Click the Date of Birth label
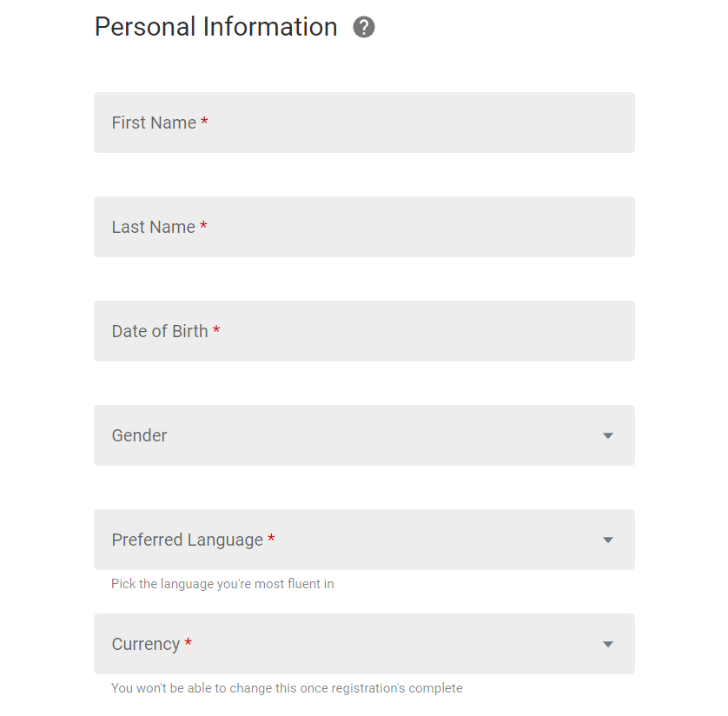The height and width of the screenshot is (716, 728). click(x=160, y=331)
